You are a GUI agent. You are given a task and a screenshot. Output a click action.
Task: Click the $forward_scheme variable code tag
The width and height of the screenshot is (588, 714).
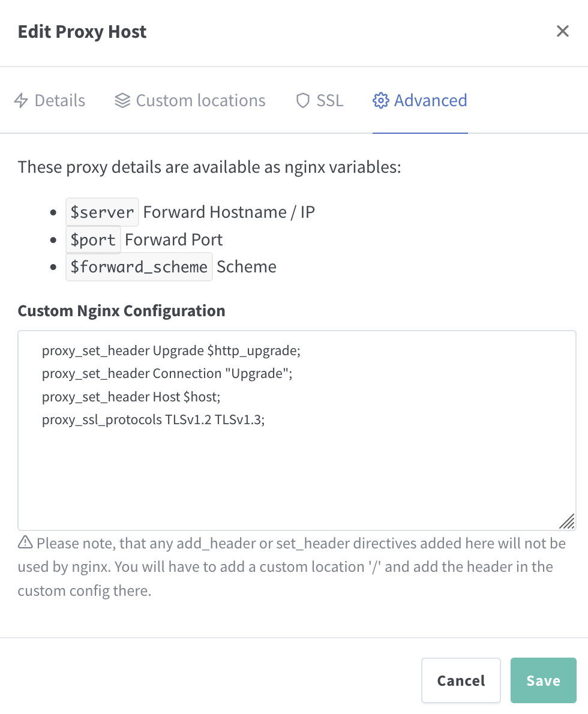139,266
